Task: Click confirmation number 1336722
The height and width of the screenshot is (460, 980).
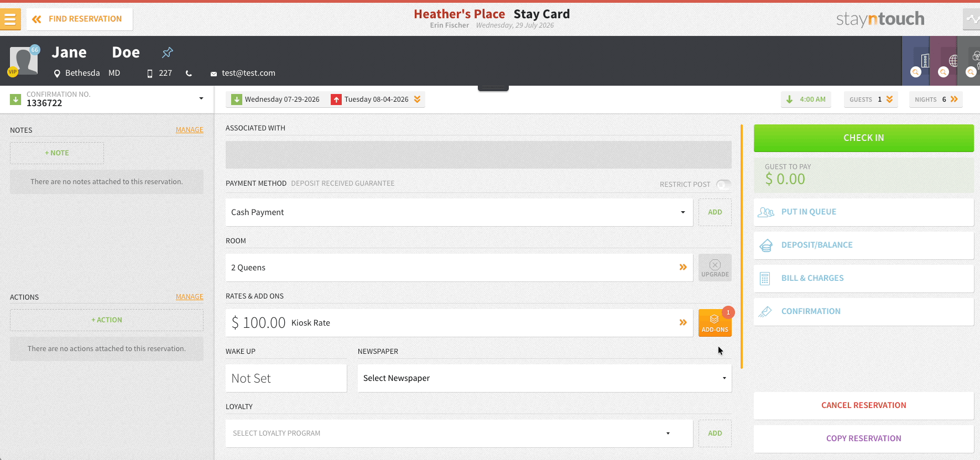Action: tap(44, 103)
